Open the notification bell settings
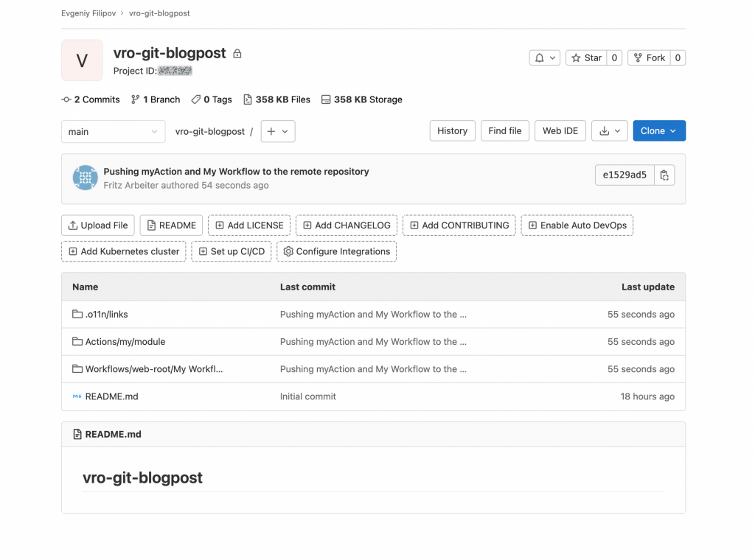The image size is (755, 560). click(545, 58)
